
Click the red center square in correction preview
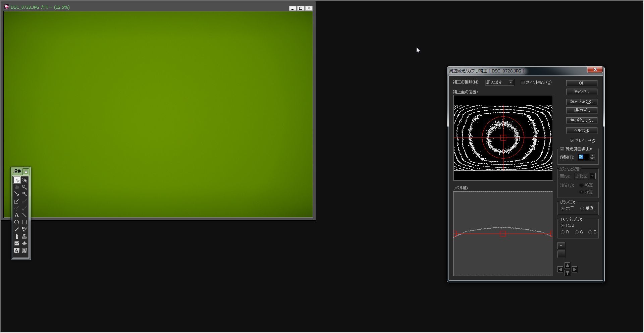click(x=503, y=138)
